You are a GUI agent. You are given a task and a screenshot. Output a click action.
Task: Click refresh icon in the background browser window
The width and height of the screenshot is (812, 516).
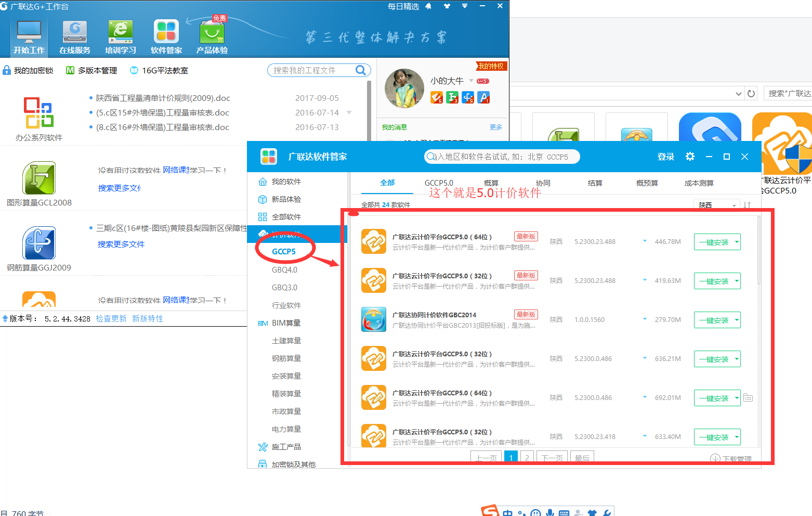click(751, 94)
